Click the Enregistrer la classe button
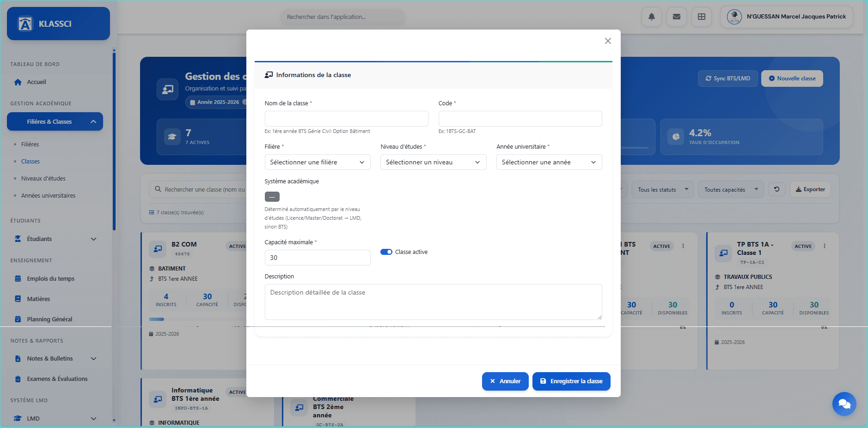Screen dimensions: 868x428 coord(571,381)
